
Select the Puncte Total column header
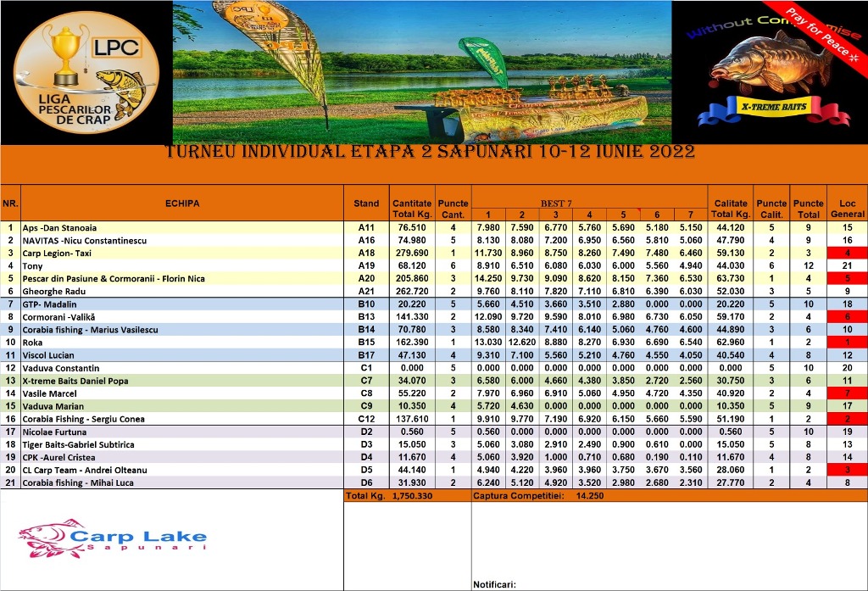click(807, 209)
